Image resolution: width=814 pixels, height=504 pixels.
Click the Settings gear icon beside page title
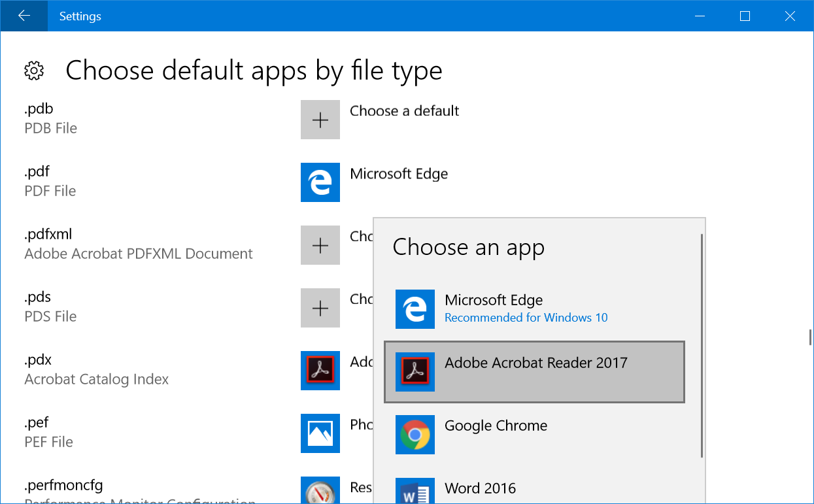[x=34, y=71]
